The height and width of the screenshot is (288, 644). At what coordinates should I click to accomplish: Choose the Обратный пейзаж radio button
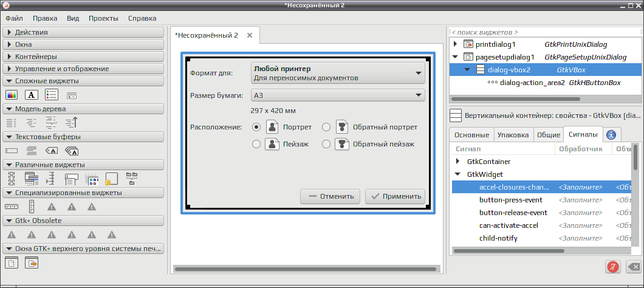pyautogui.click(x=326, y=144)
